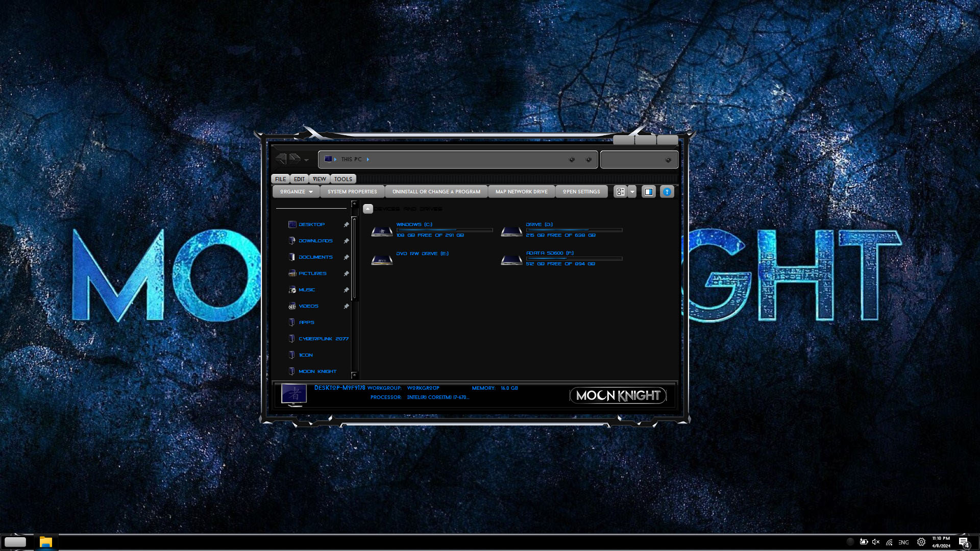Click the forward navigation arrow
Viewport: 980px width, 551px height.
295,159
